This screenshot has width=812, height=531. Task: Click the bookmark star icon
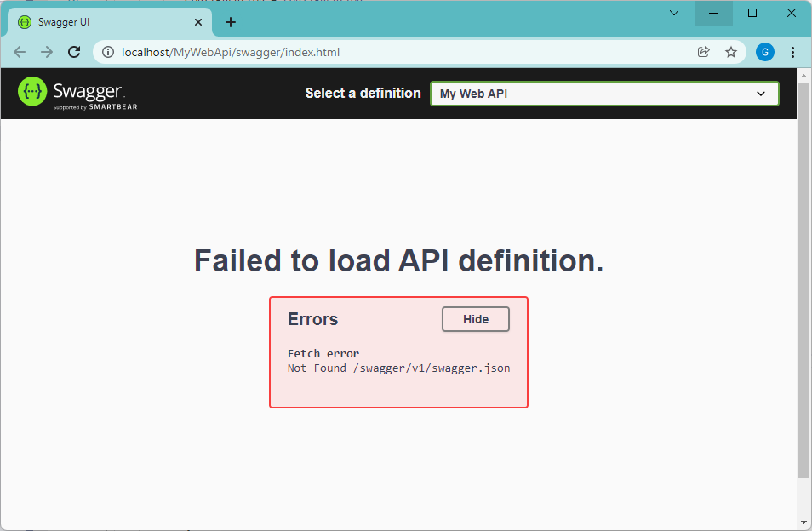point(732,52)
